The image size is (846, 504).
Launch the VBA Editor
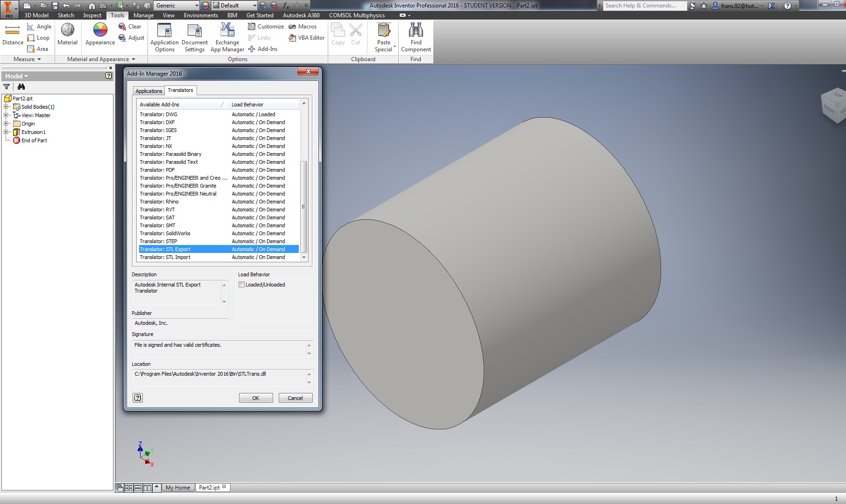[x=306, y=38]
